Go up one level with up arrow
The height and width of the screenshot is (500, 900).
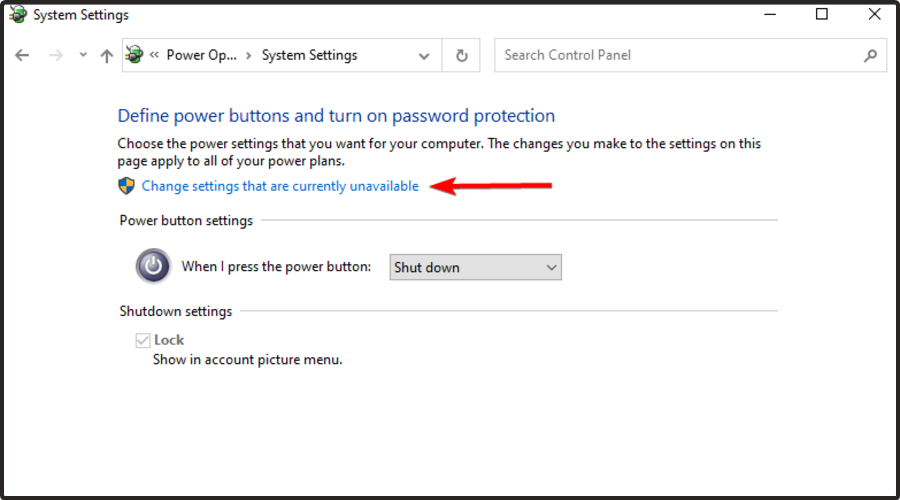106,55
